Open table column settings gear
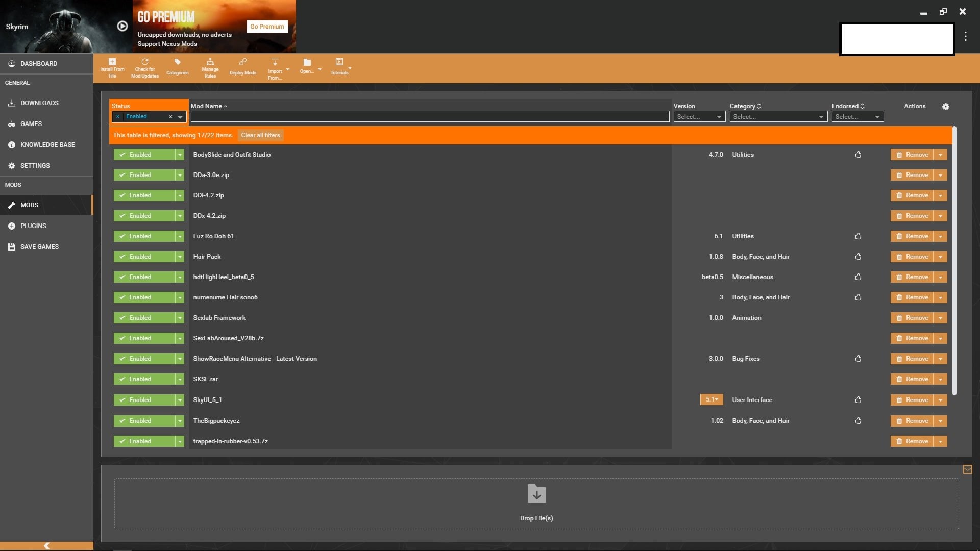Screen dimensions: 980x551 pyautogui.click(x=946, y=107)
